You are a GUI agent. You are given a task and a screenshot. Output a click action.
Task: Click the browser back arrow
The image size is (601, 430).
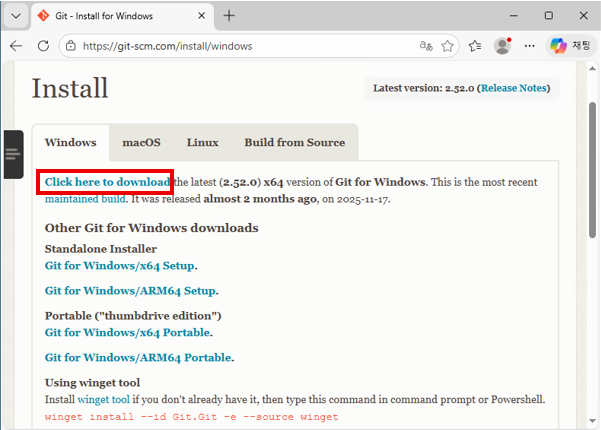tap(16, 46)
